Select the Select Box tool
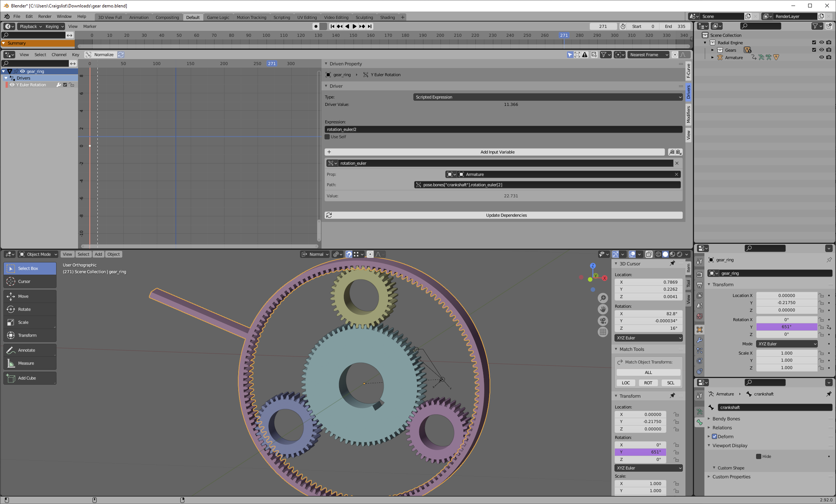The image size is (836, 504). 30,268
